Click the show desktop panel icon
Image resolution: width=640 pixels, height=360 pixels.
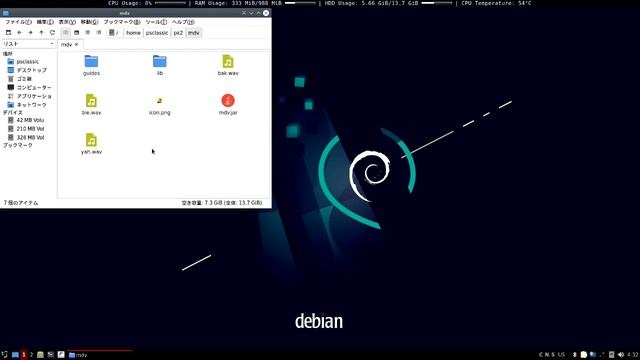[15, 355]
